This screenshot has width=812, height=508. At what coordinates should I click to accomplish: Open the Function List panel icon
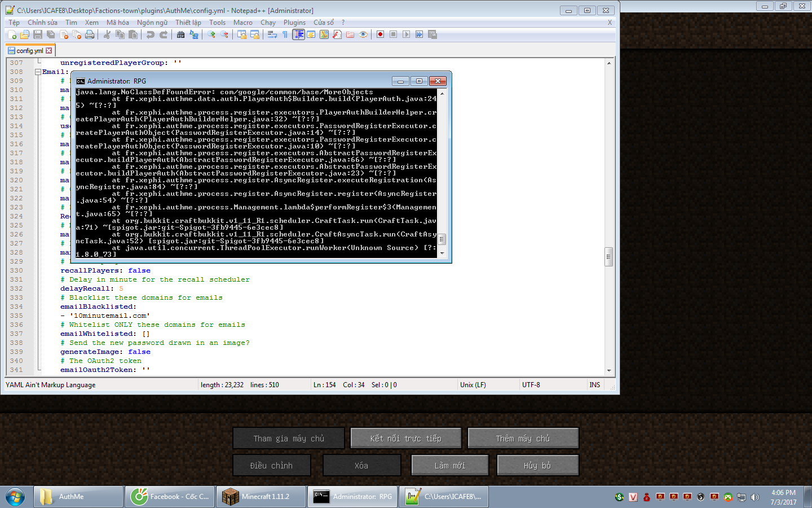coord(337,34)
